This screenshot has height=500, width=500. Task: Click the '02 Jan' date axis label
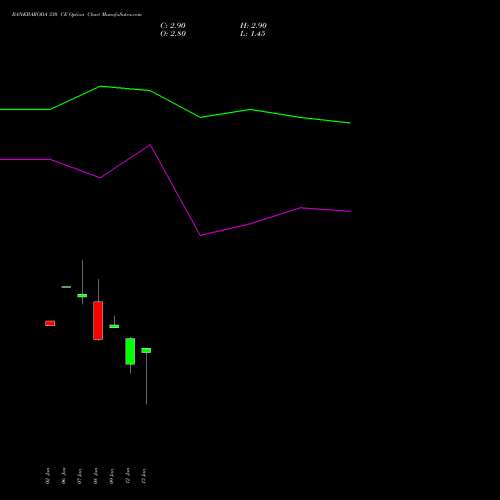click(47, 476)
